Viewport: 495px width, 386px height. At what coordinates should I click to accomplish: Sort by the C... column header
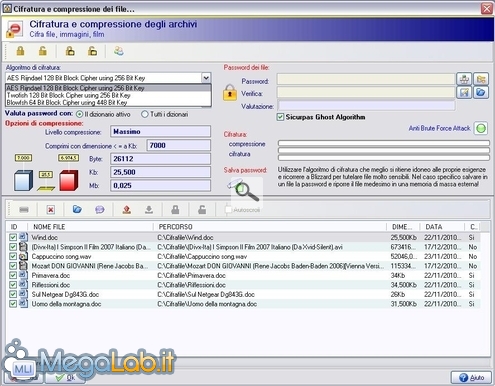[x=473, y=227]
